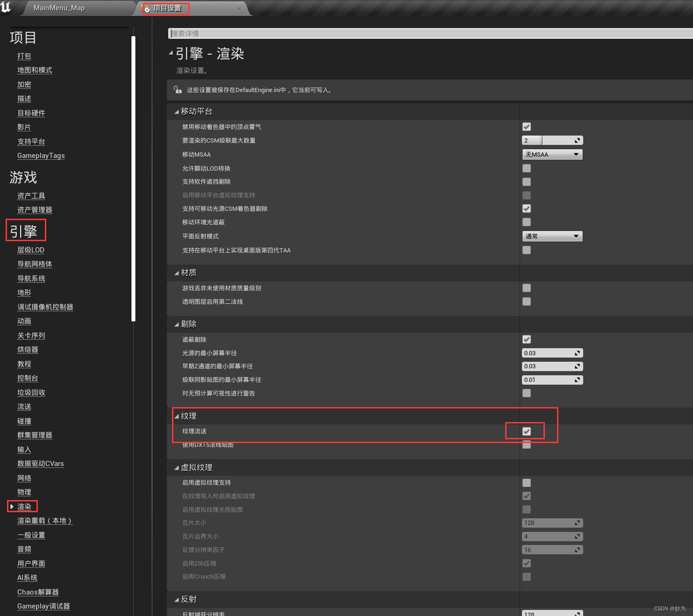Toggle 支持可移动光源CSM着色器剔除 checkbox

[527, 208]
